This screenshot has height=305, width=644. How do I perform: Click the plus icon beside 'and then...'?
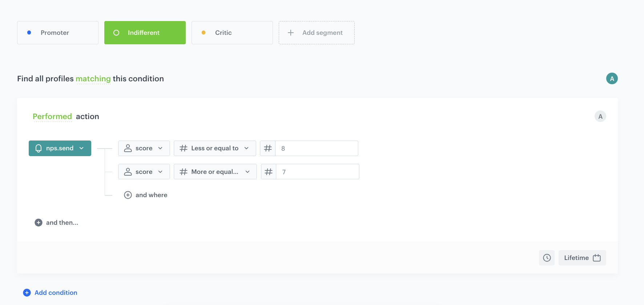point(39,223)
